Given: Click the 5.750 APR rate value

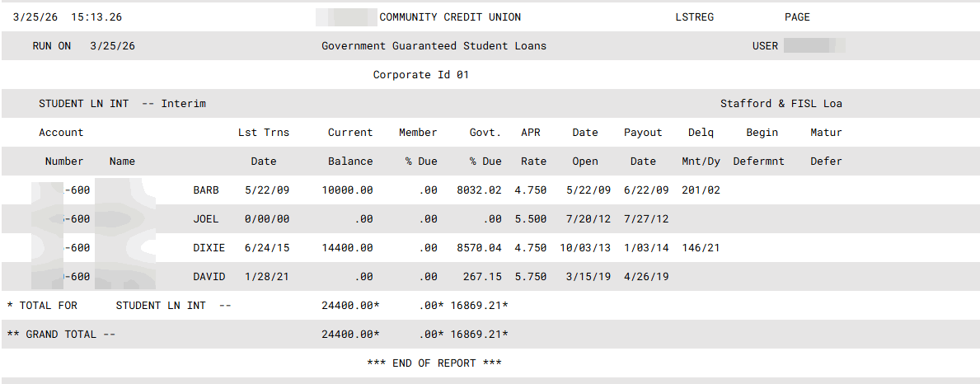Looking at the screenshot, I should coord(531,277).
